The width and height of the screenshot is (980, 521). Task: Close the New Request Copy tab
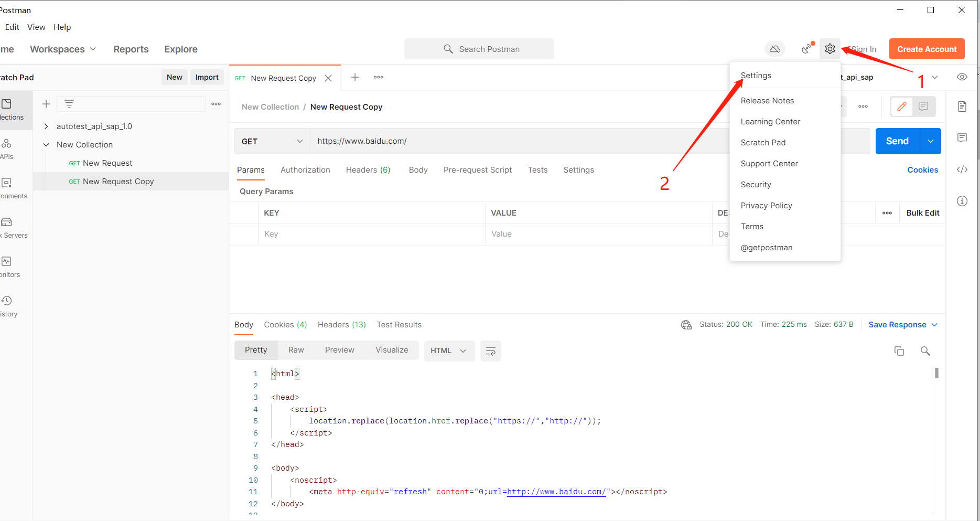point(328,78)
